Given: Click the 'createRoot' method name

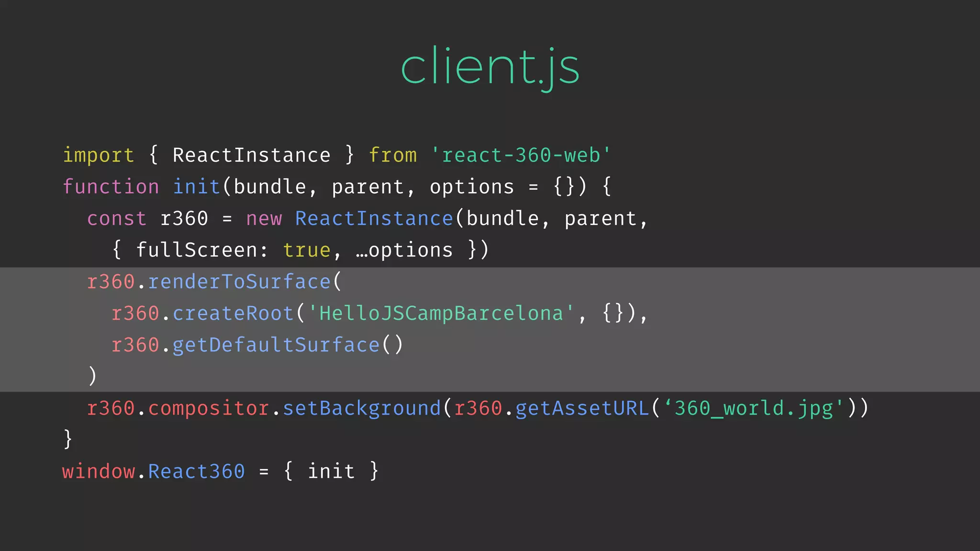Looking at the screenshot, I should [233, 313].
